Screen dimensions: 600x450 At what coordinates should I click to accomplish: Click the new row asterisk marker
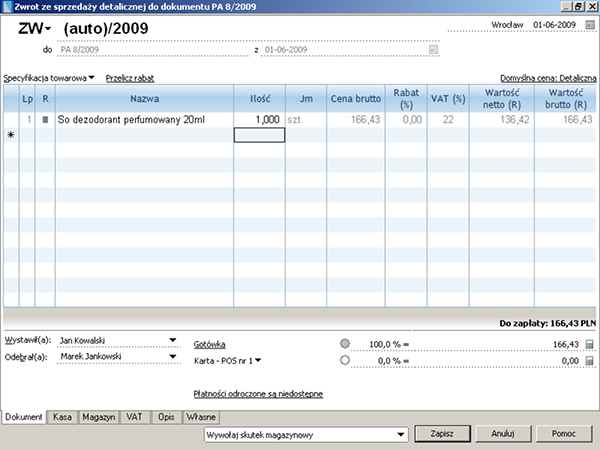(x=10, y=135)
